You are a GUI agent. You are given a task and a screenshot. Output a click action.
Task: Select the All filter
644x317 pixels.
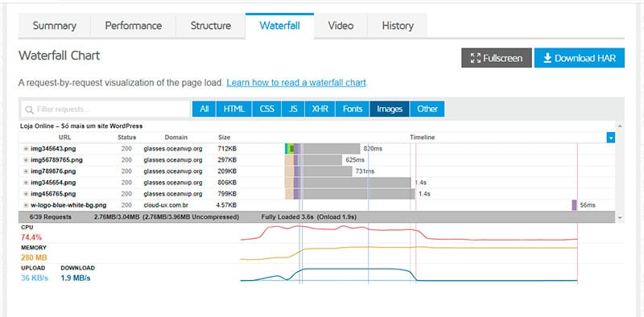204,109
